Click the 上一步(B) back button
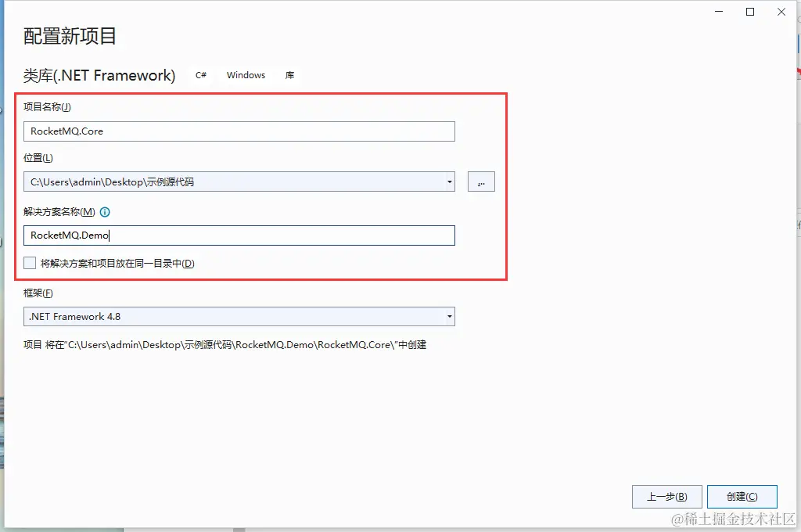The height and width of the screenshot is (532, 801). point(667,497)
